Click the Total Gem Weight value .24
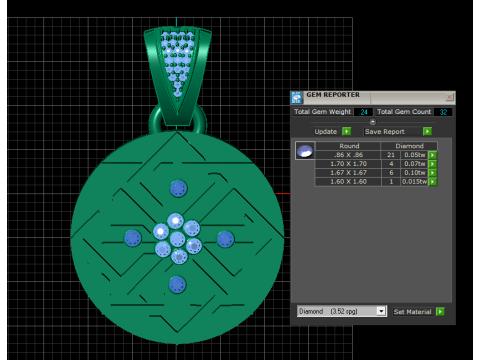Screen dimensions: 480x360 pyautogui.click(x=363, y=112)
